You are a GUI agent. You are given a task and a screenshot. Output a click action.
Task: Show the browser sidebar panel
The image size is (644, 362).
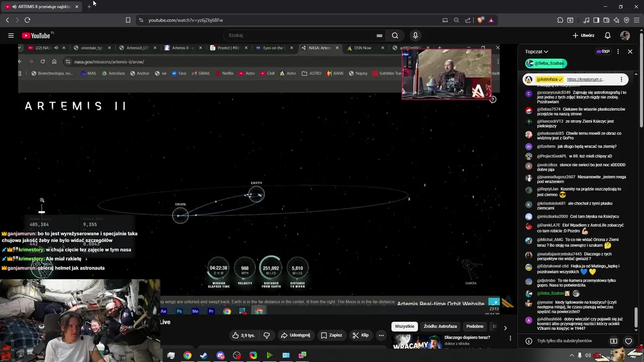(x=596, y=20)
